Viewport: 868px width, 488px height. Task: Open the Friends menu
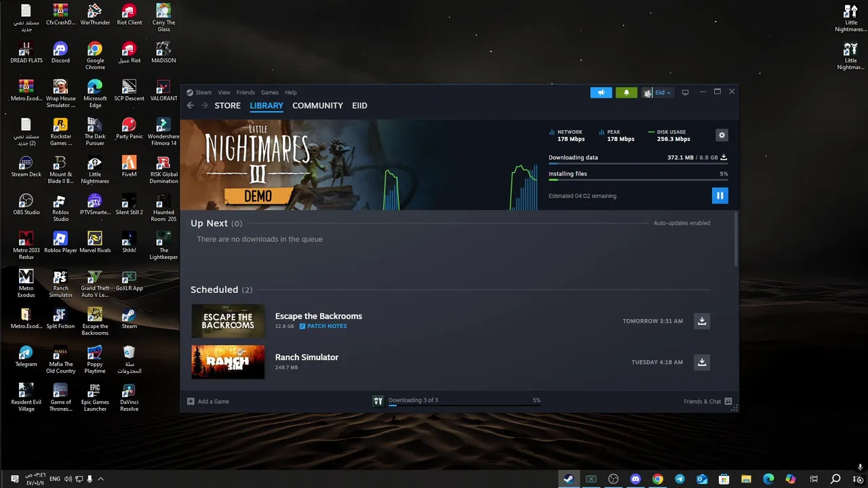tap(245, 92)
